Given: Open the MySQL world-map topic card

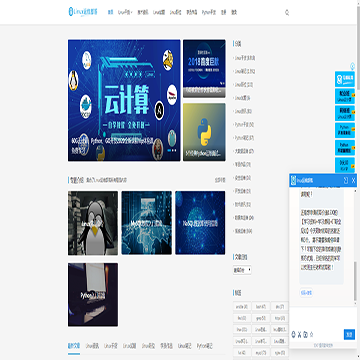Looking at the screenshot, I should tap(147, 223).
